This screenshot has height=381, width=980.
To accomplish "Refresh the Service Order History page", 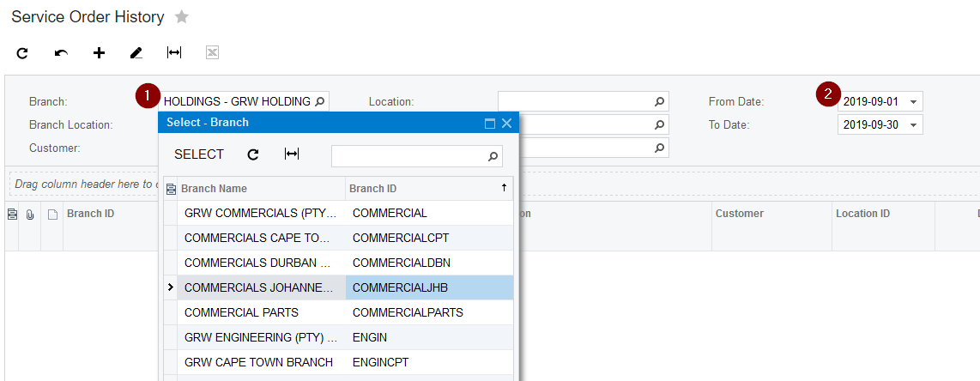I will pyautogui.click(x=22, y=53).
